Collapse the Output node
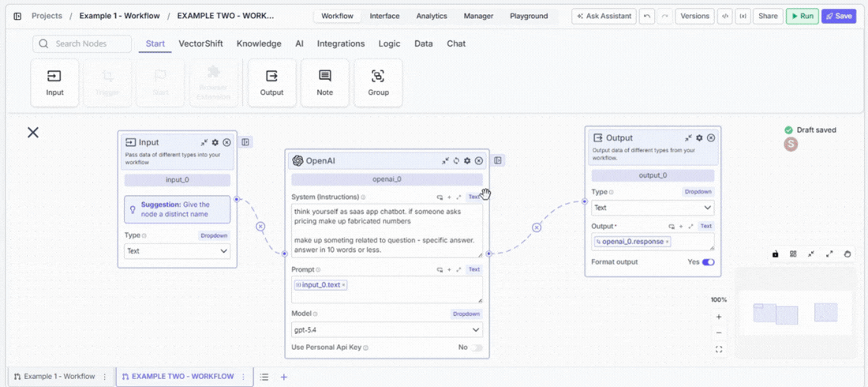The height and width of the screenshot is (387, 868). tap(688, 138)
